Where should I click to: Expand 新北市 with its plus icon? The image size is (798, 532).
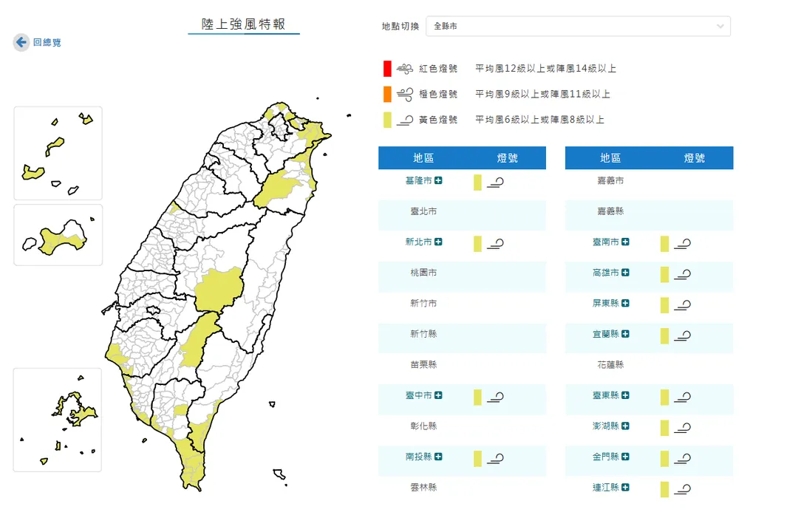(438, 242)
